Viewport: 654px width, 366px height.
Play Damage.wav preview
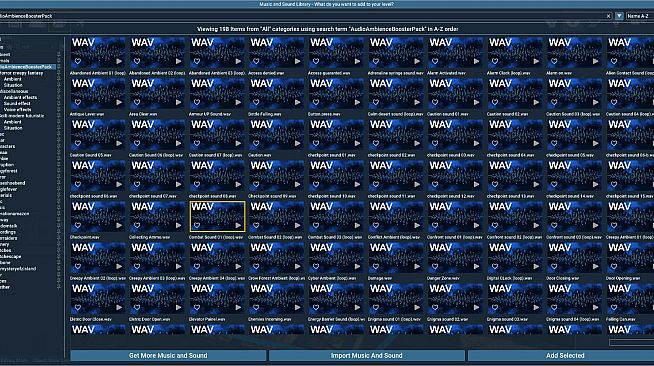tap(417, 266)
